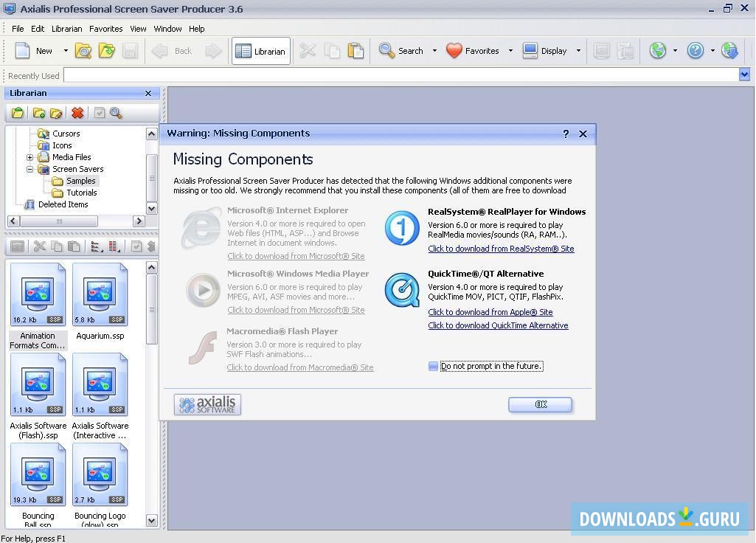Select Deleted Items in the tree
Screen dimensions: 756x543
[63, 204]
